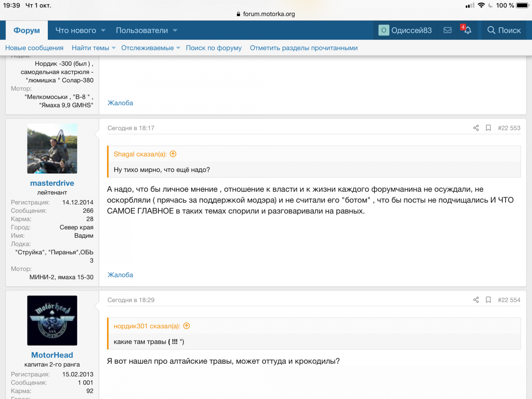Viewport: 532px width, 399px height.
Task: Bookmark post #22 554
Action: pyautogui.click(x=488, y=300)
